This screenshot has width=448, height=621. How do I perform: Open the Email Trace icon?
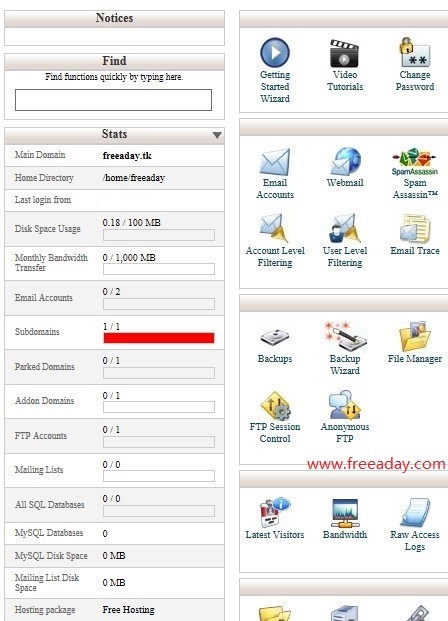coord(415,228)
